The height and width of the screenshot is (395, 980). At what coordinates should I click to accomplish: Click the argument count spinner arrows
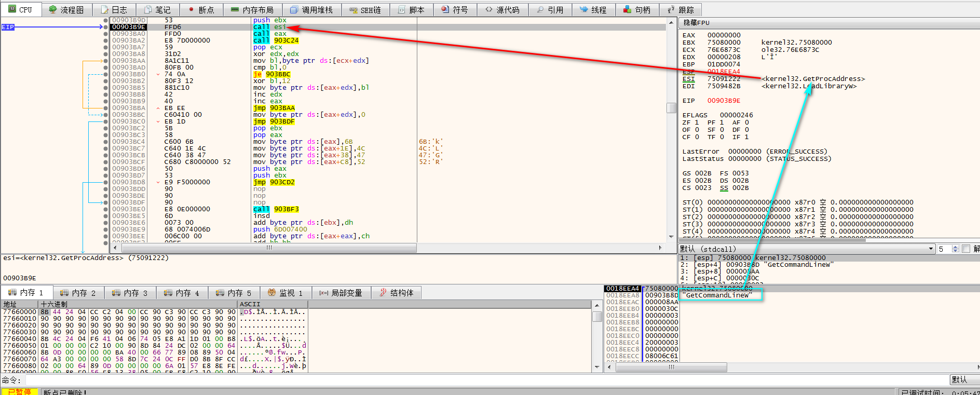pos(956,249)
